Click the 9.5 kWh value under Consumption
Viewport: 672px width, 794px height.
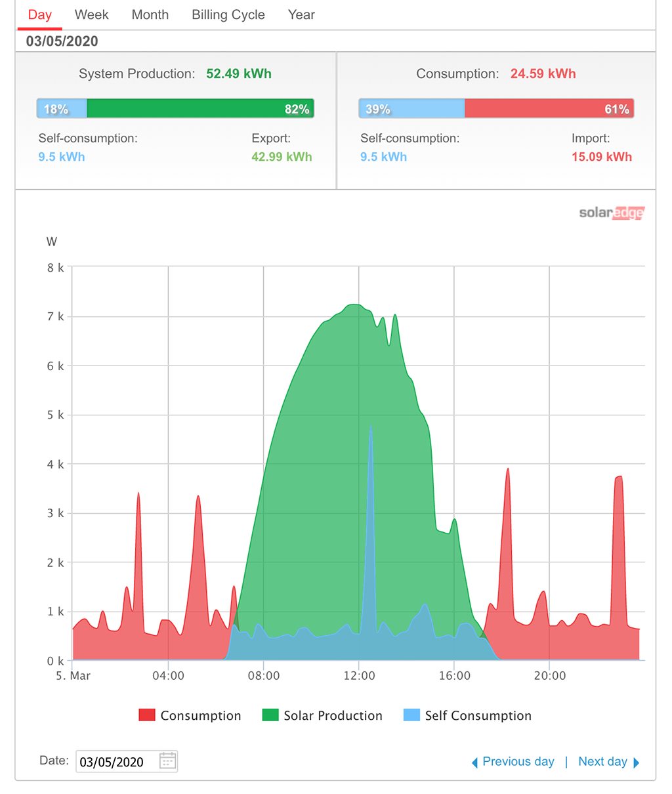point(384,157)
